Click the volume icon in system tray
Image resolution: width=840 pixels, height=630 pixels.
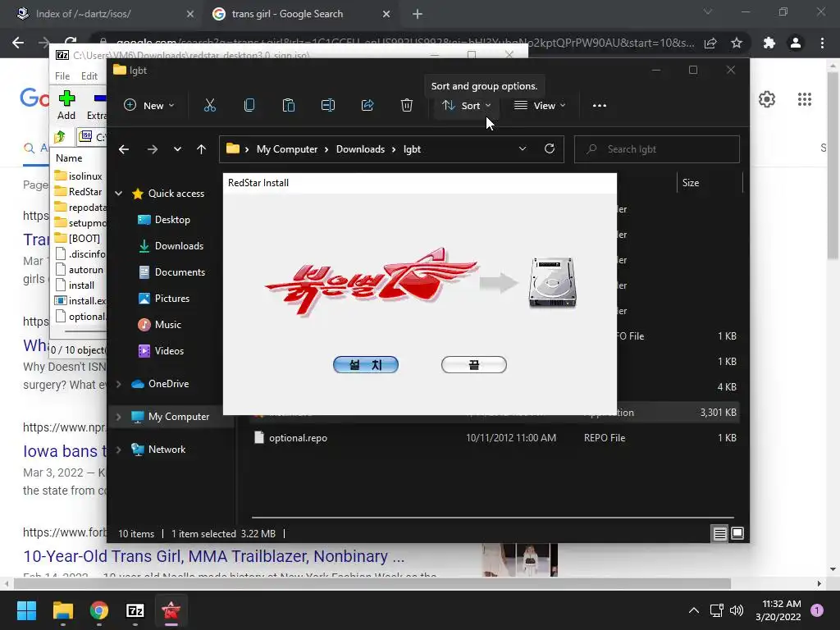(737, 610)
